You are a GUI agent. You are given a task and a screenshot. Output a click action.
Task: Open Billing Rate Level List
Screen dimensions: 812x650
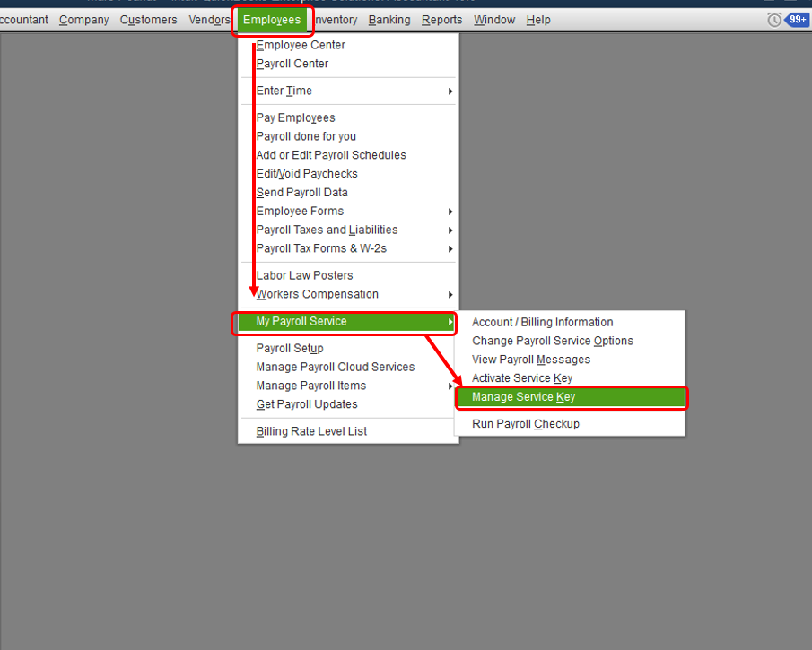coord(348,431)
